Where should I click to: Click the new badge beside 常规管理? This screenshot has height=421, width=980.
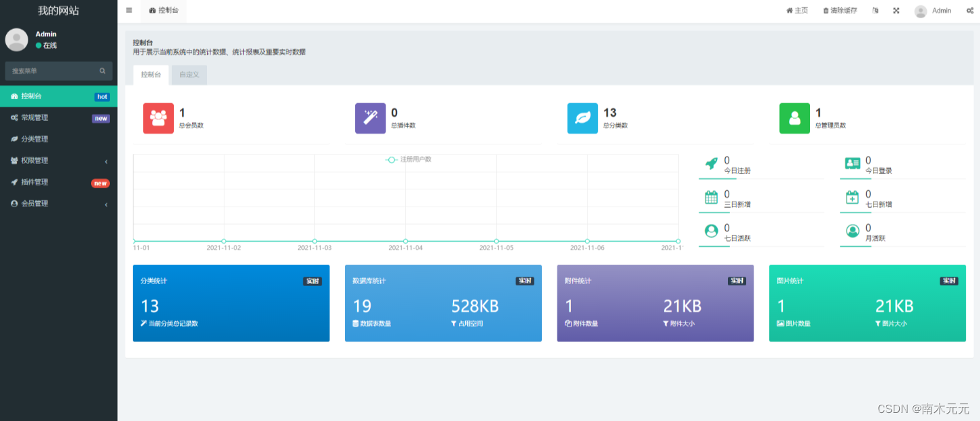tap(101, 119)
